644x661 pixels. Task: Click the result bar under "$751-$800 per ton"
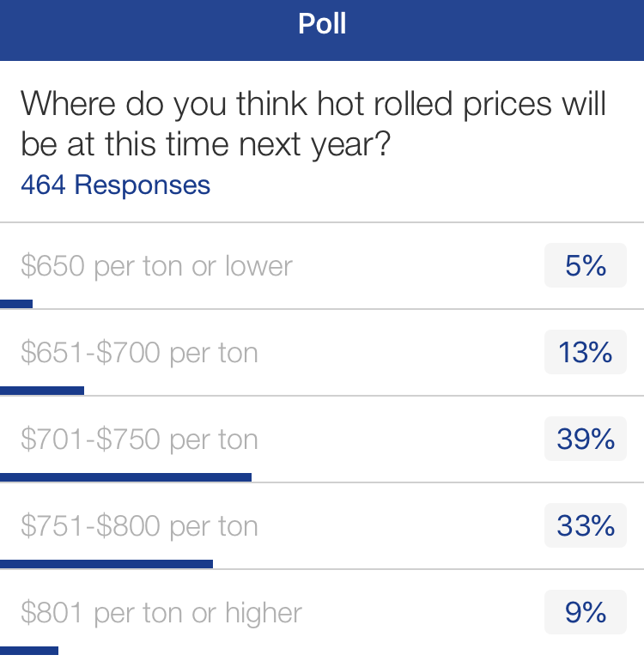click(106, 564)
